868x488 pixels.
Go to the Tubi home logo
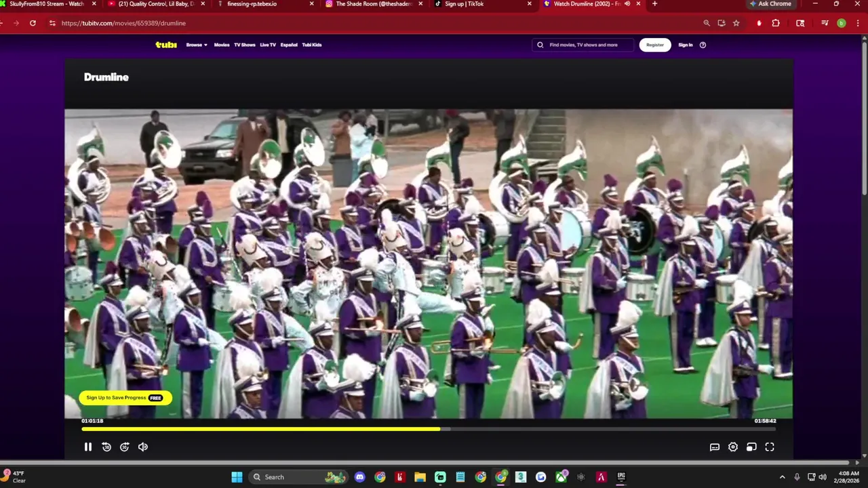(166, 45)
